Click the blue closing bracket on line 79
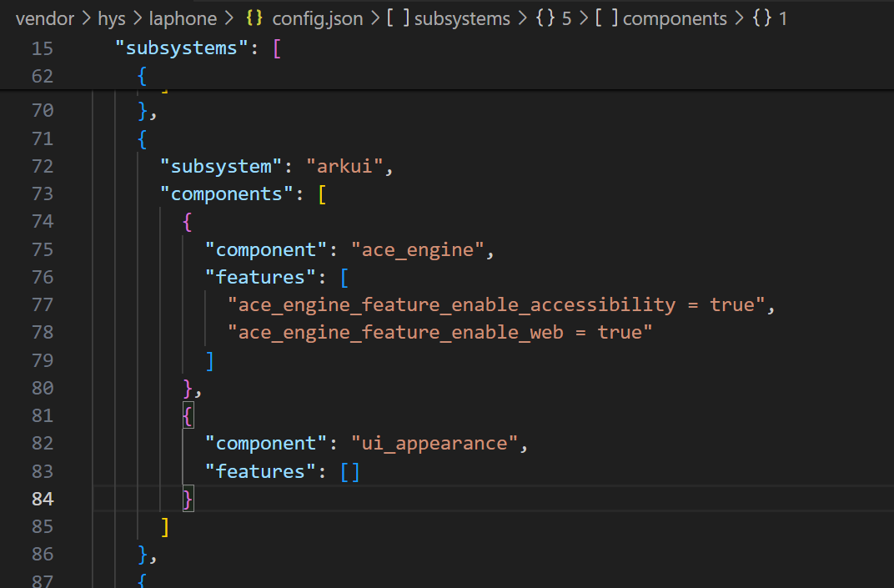 coord(210,361)
